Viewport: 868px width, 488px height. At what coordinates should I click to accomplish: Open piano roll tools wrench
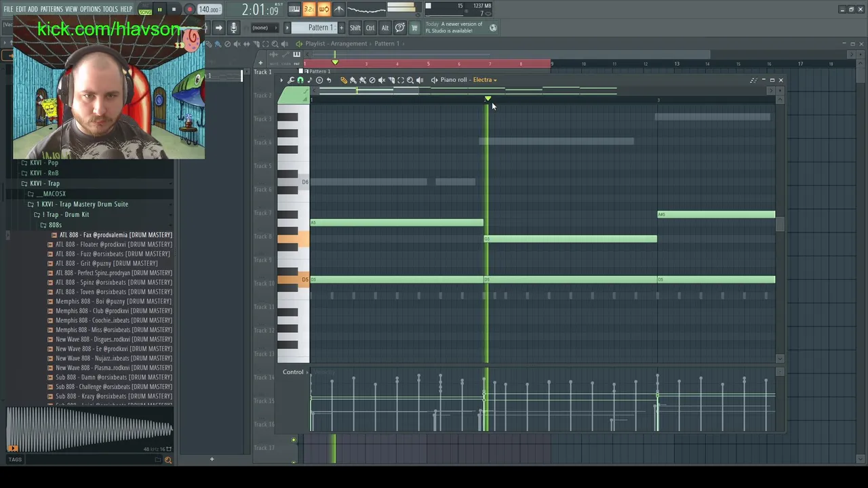point(291,80)
